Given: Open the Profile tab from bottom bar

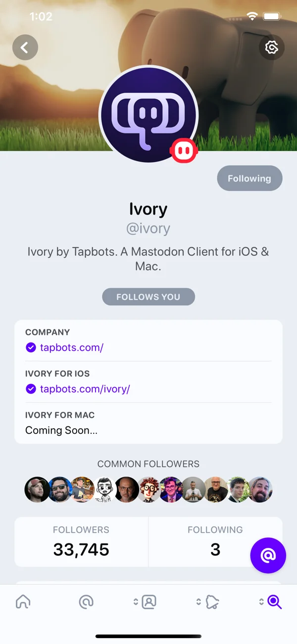Looking at the screenshot, I should tap(148, 601).
